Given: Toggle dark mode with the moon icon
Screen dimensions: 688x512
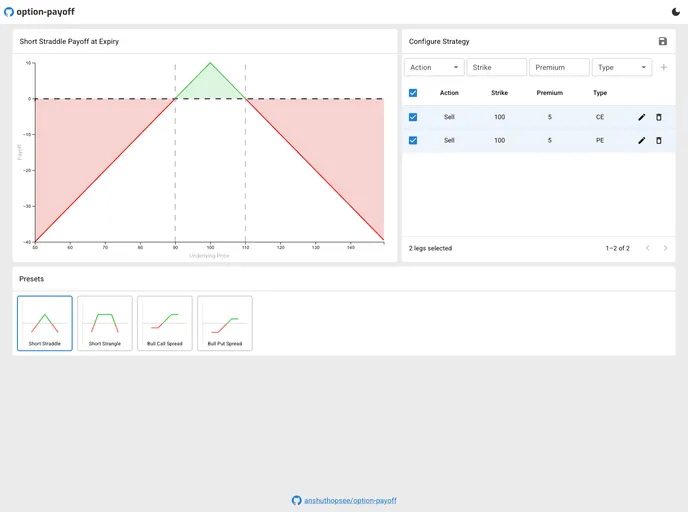Looking at the screenshot, I should 676,12.
